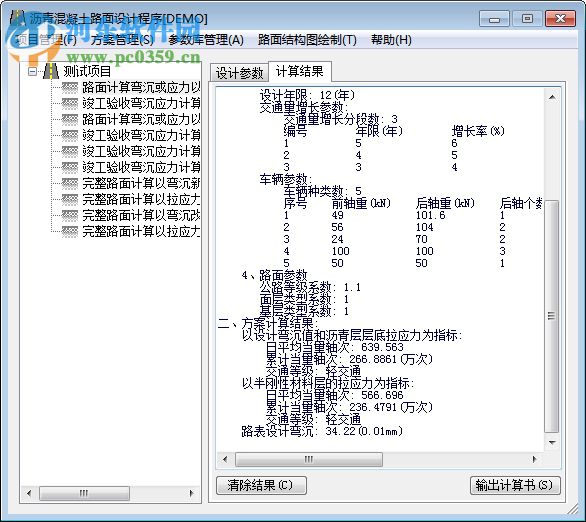The width and height of the screenshot is (586, 522).
Task: Click the 增长率(%) column header
Action: tap(478, 131)
